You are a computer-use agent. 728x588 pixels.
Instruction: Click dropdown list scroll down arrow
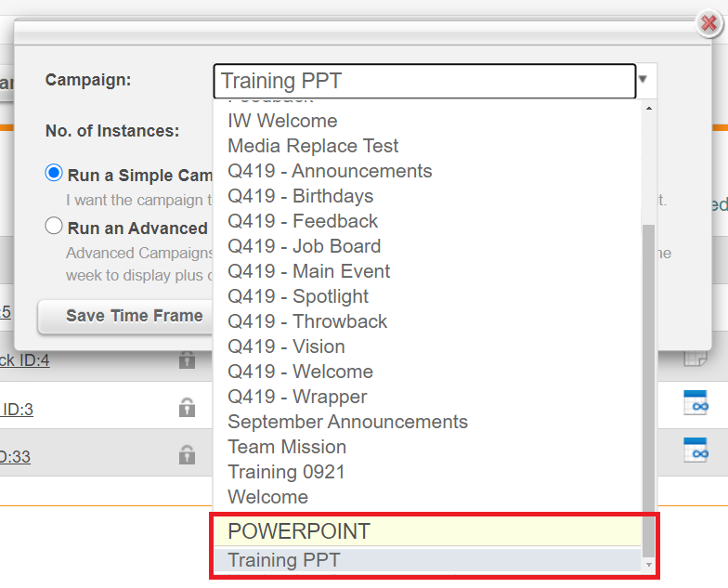point(648,565)
